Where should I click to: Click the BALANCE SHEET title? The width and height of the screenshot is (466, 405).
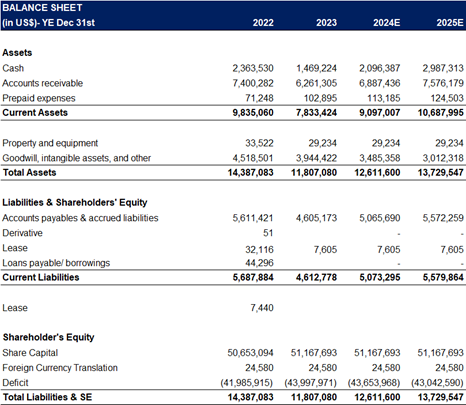coord(42,8)
